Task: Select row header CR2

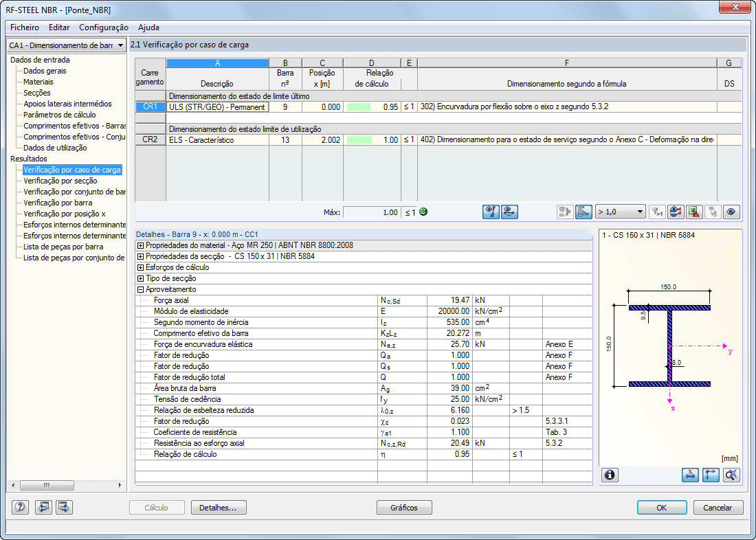Action: 150,140
